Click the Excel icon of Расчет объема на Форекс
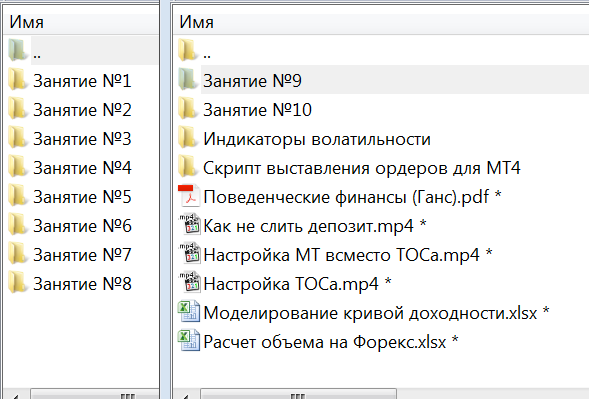589x399 pixels. (189, 340)
